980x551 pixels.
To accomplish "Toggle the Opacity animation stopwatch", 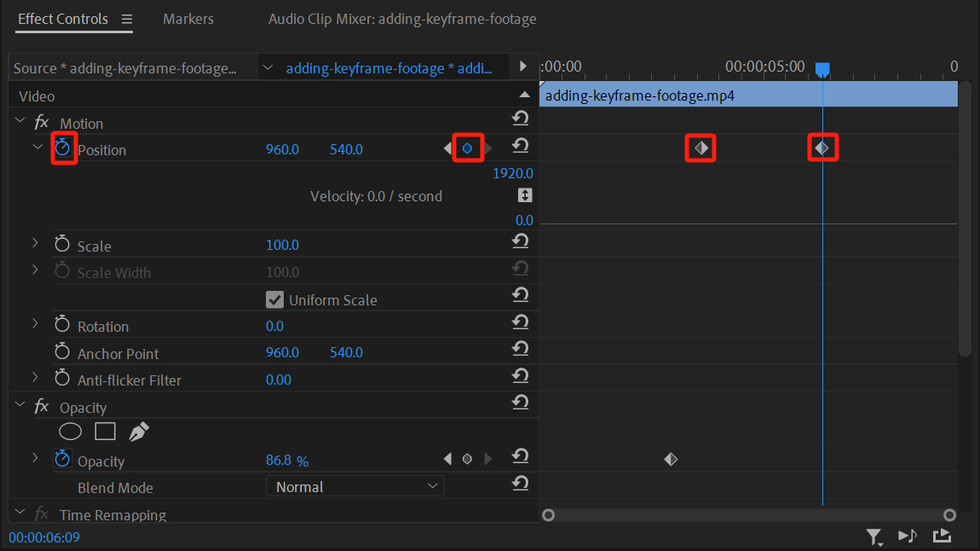I will click(62, 458).
